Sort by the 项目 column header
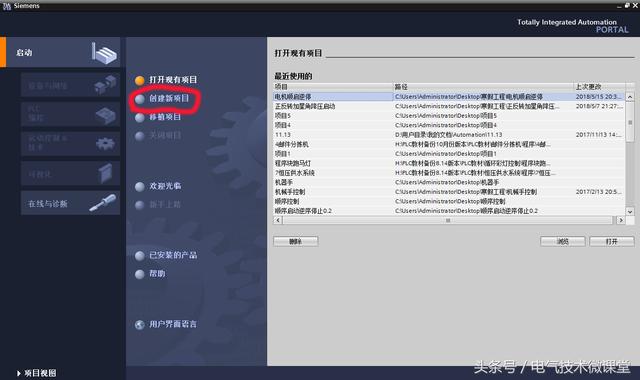Screen dimensions: 640x380 tap(333, 87)
